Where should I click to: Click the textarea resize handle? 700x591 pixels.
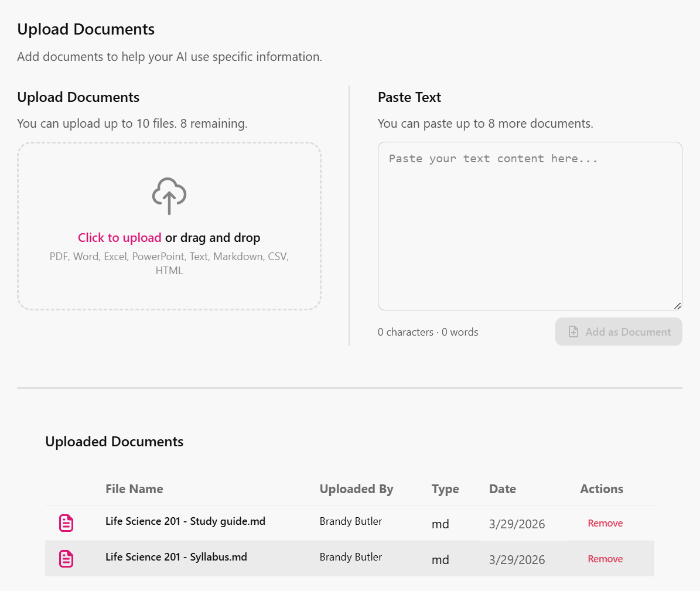click(678, 306)
